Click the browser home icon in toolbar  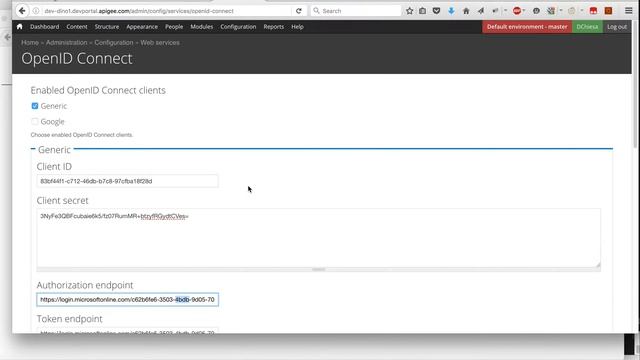tap(466, 11)
